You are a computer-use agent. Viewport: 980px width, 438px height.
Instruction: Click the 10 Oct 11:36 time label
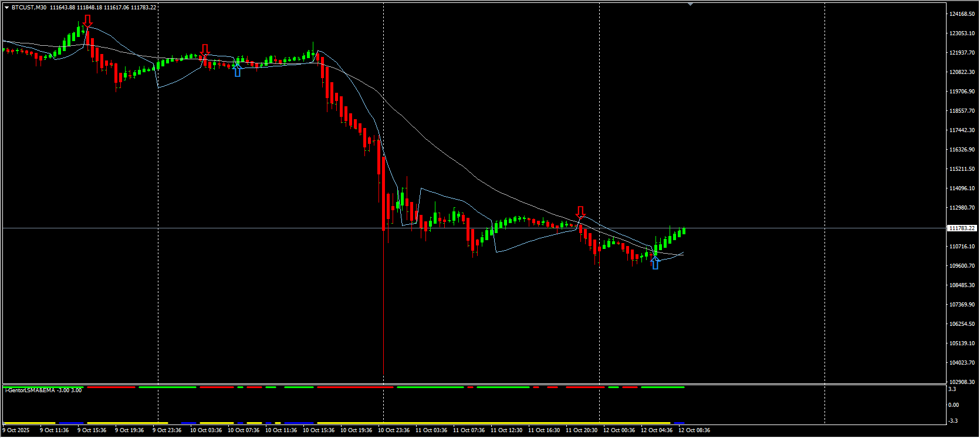[x=281, y=430]
